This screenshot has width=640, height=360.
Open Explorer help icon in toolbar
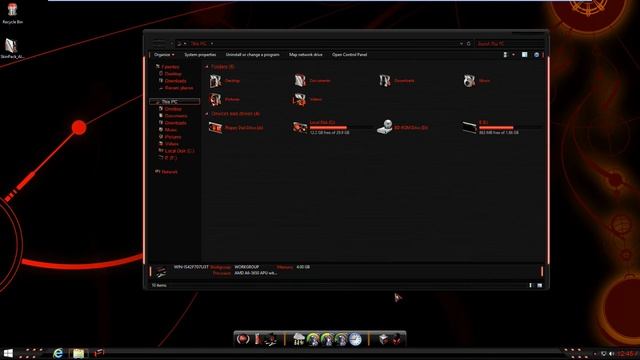(x=536, y=55)
